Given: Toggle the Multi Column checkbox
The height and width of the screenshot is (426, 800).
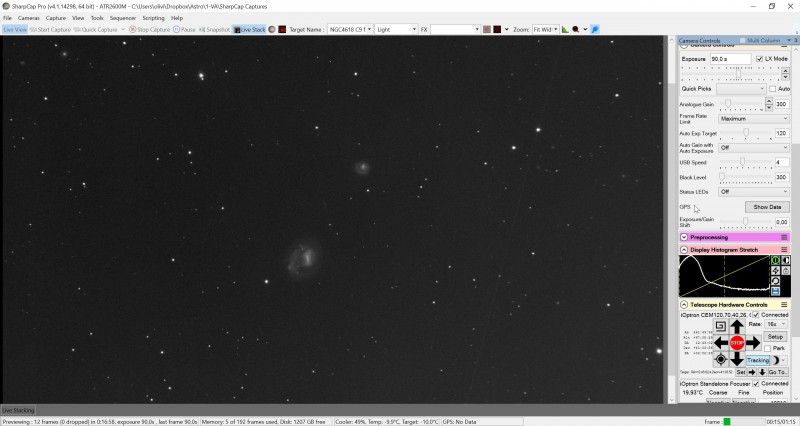Looking at the screenshot, I should click(x=742, y=40).
